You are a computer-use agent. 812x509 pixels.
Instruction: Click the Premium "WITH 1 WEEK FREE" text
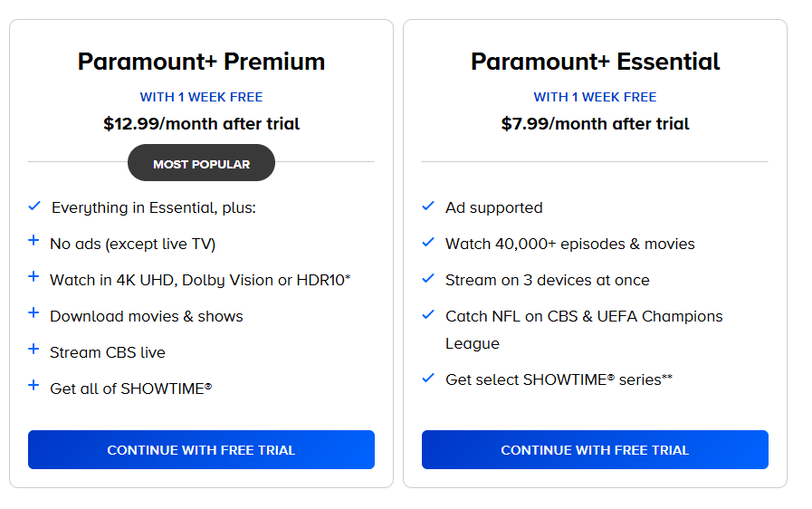(x=201, y=97)
